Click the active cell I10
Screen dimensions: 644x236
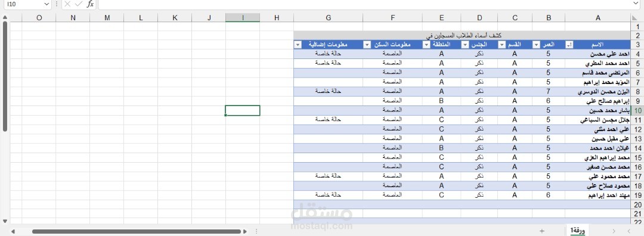242,110
